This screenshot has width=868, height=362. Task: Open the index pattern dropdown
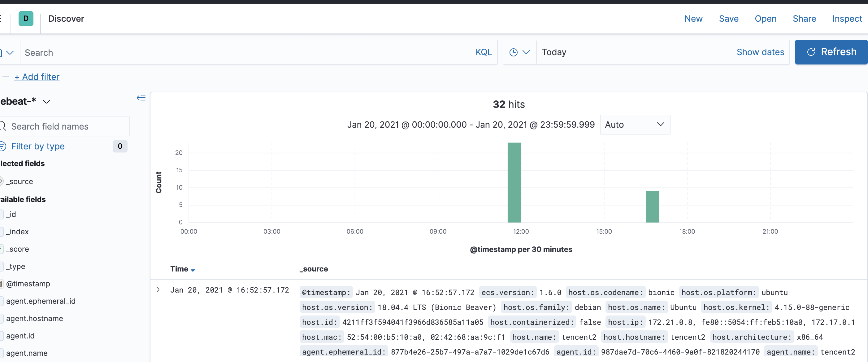point(25,101)
